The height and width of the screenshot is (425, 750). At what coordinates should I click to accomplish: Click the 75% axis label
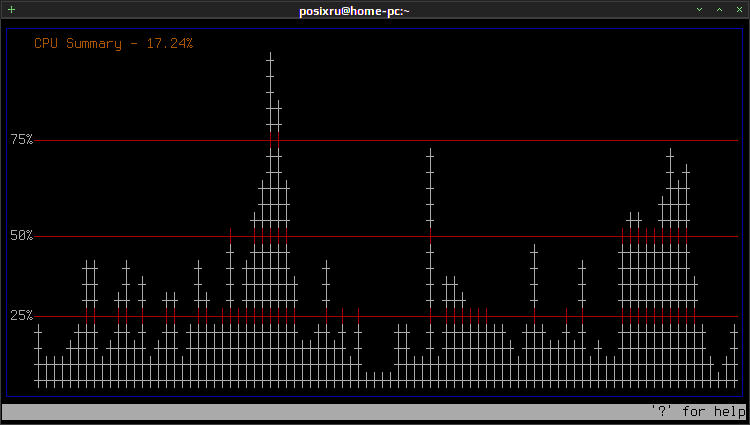[x=22, y=140]
